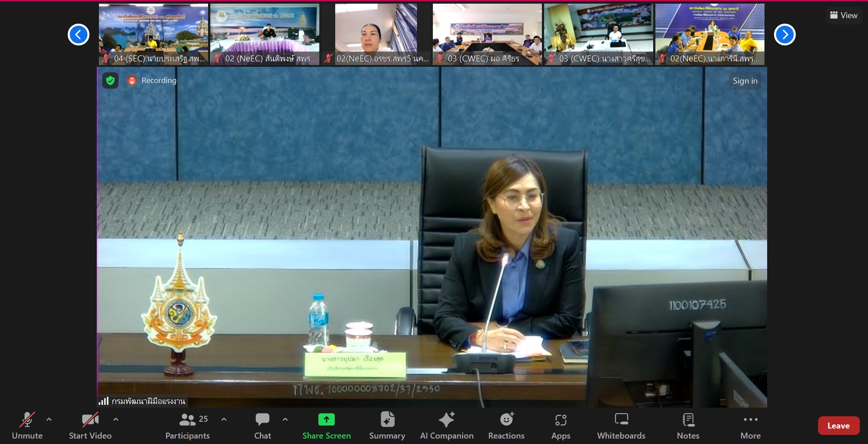Expand video options arrow beside Start Video
Viewport: 868px width, 444px height.
click(116, 419)
